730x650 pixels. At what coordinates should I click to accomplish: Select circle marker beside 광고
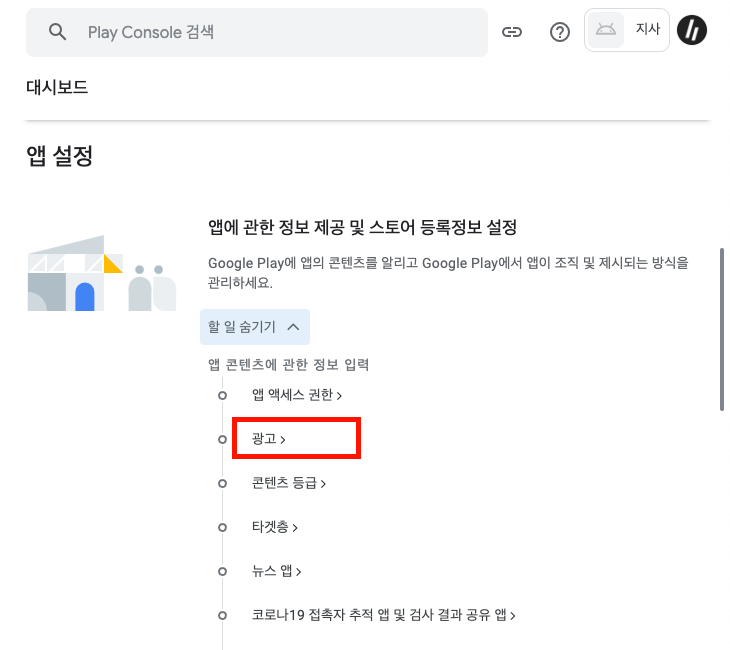(x=223, y=439)
